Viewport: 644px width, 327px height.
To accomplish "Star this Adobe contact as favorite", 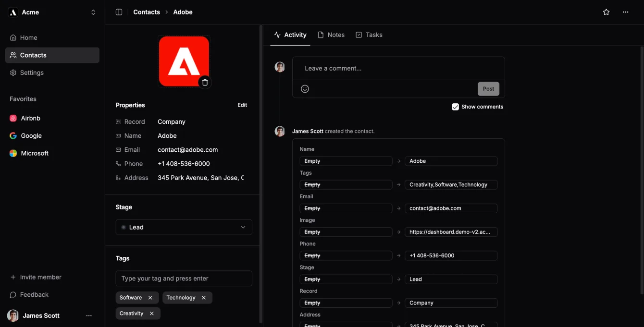I will pos(606,12).
